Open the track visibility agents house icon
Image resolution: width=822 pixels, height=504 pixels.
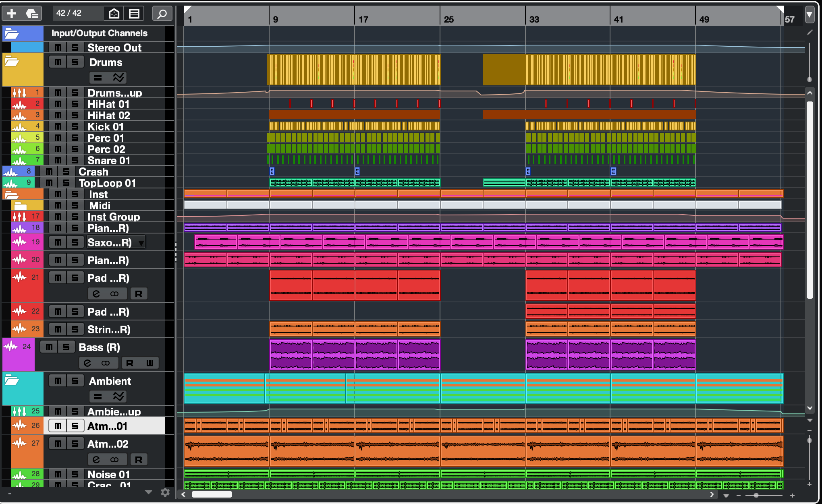[x=114, y=14]
